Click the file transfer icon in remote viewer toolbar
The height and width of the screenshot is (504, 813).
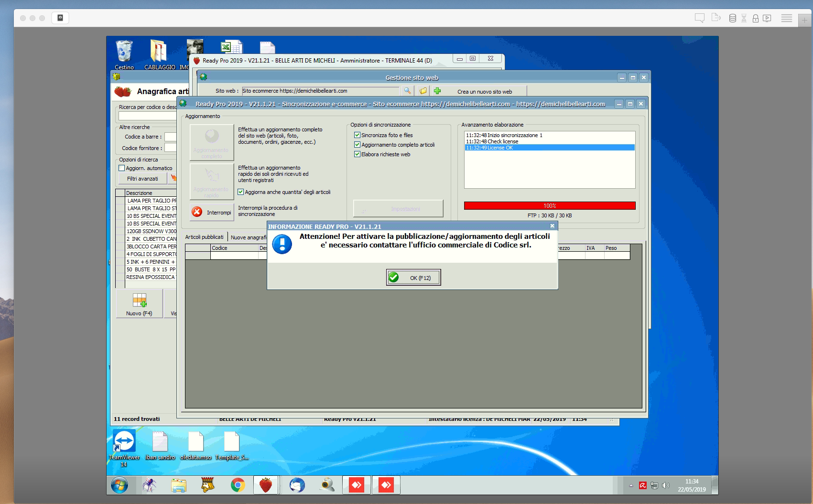(x=716, y=17)
